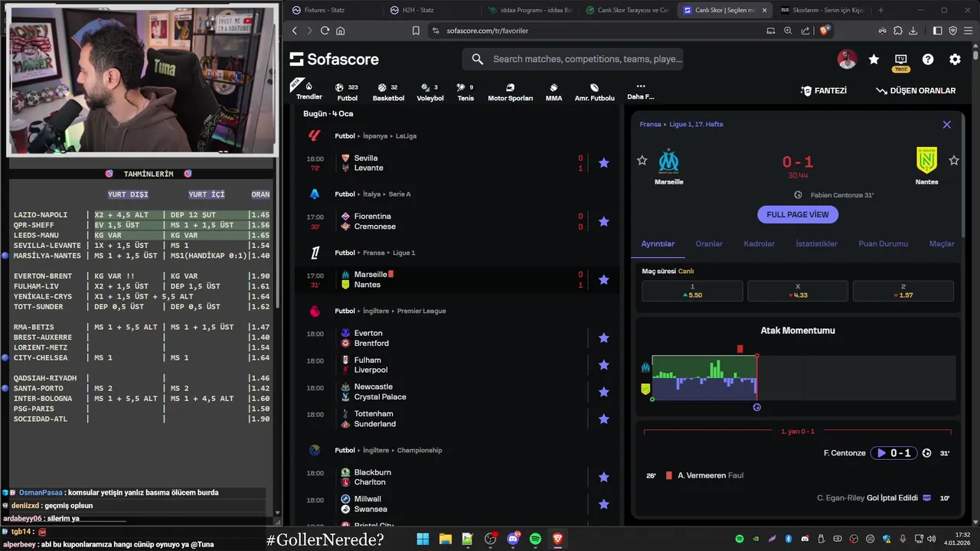
Task: Select the draw odds 4.33
Action: coord(798,291)
